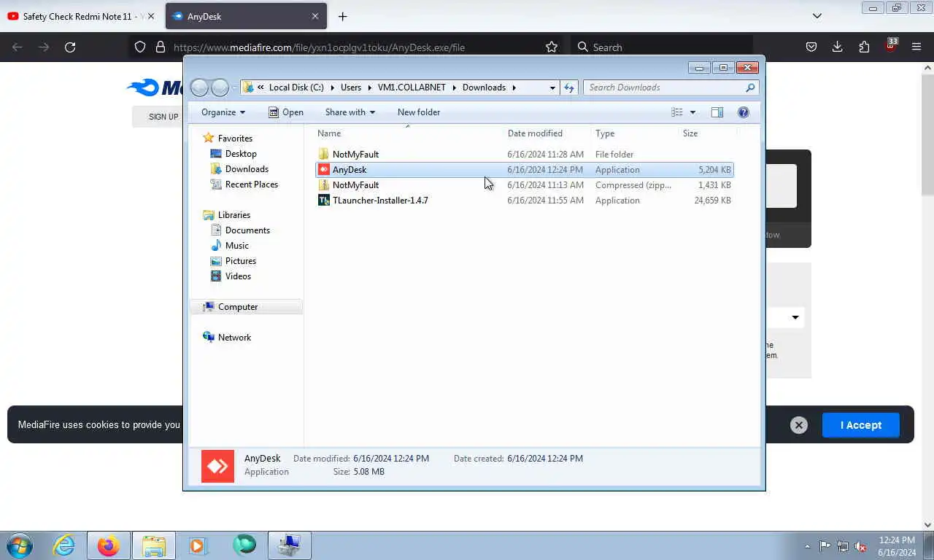Image resolution: width=934 pixels, height=560 pixels.
Task: Reload the page in Firefox
Action: click(x=70, y=47)
